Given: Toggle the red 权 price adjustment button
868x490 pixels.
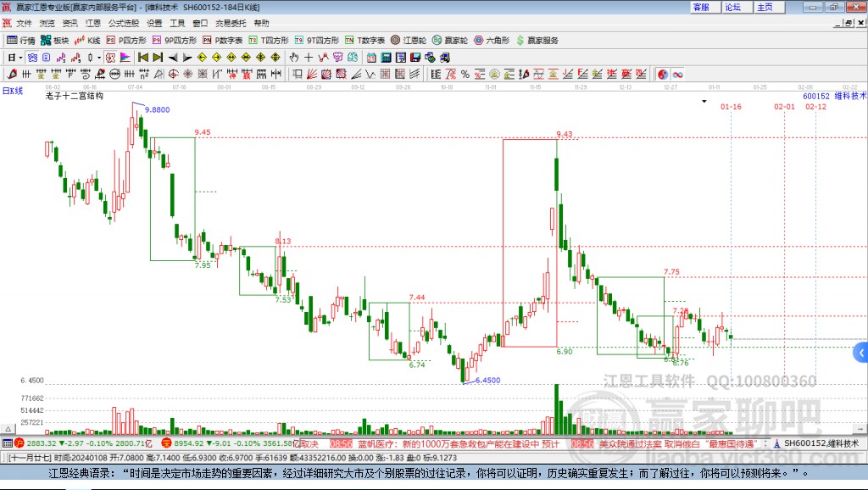Looking at the screenshot, I should pos(111,57).
